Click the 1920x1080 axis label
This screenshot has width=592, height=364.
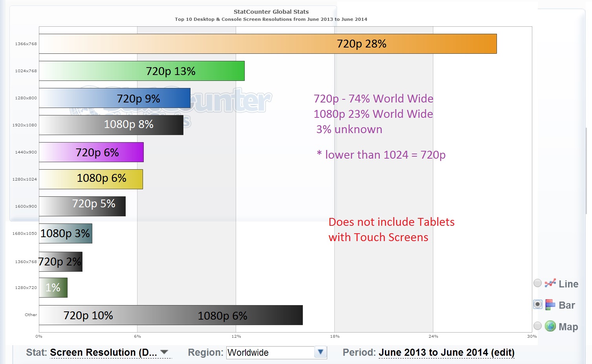25,125
